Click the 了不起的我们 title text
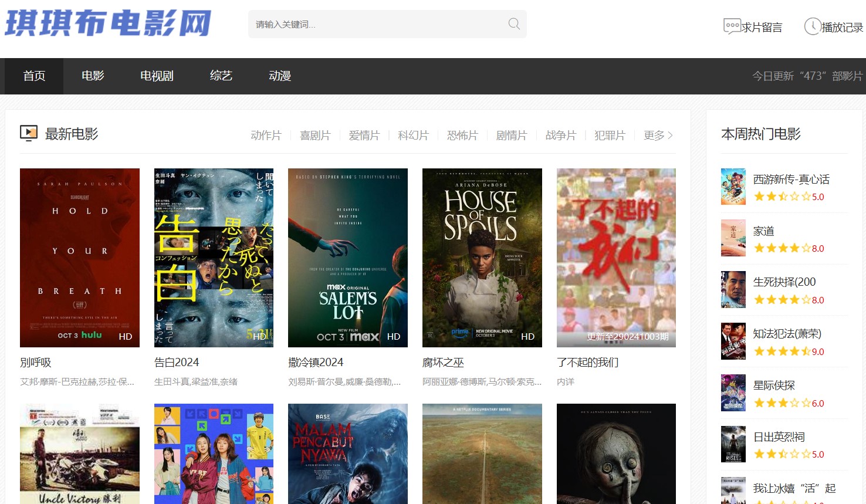Viewport: 866px width, 504px height. point(587,363)
